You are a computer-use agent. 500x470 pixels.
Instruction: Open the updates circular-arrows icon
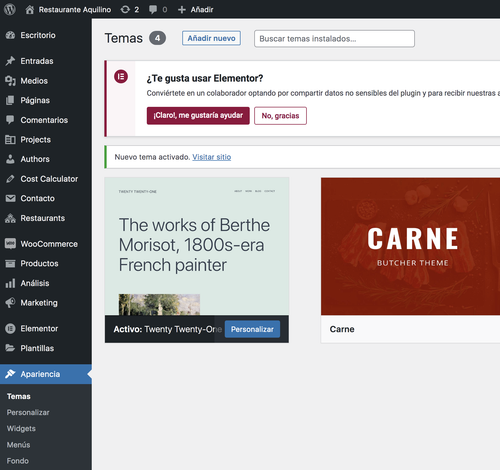(125, 10)
